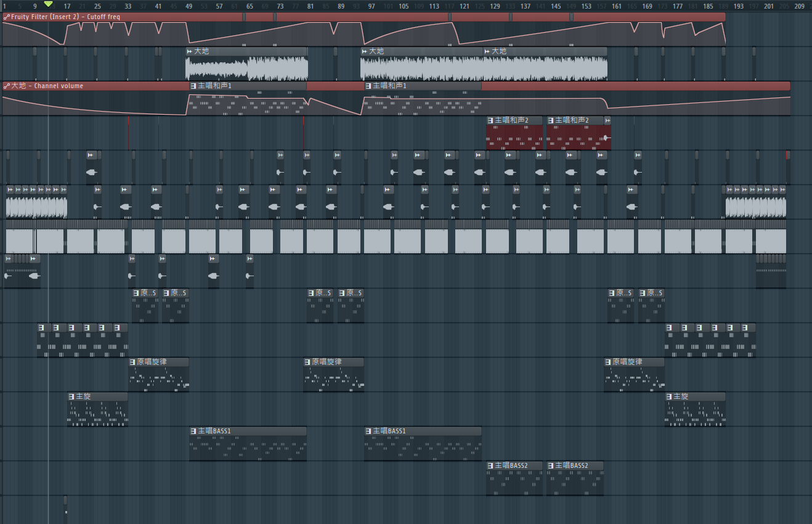This screenshot has width=812, height=524.
Task: Click the automation icon on 大地 Channel volume clip
Action: click(6, 86)
